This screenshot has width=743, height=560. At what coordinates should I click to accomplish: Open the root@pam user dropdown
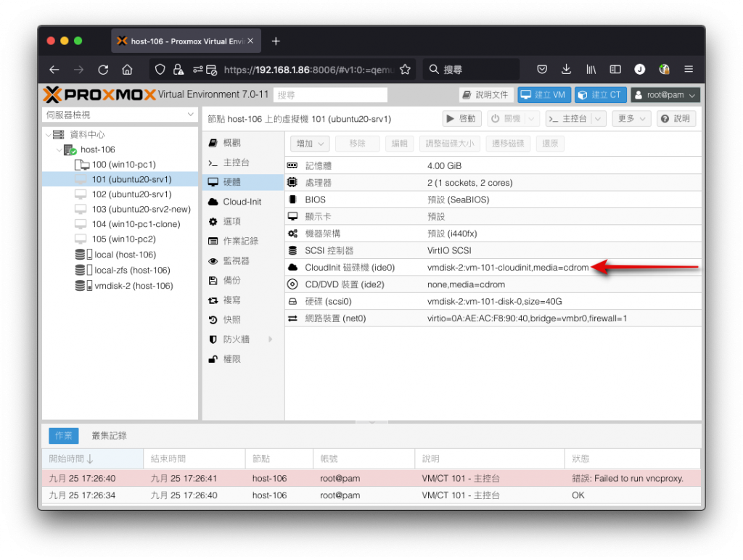click(x=665, y=95)
